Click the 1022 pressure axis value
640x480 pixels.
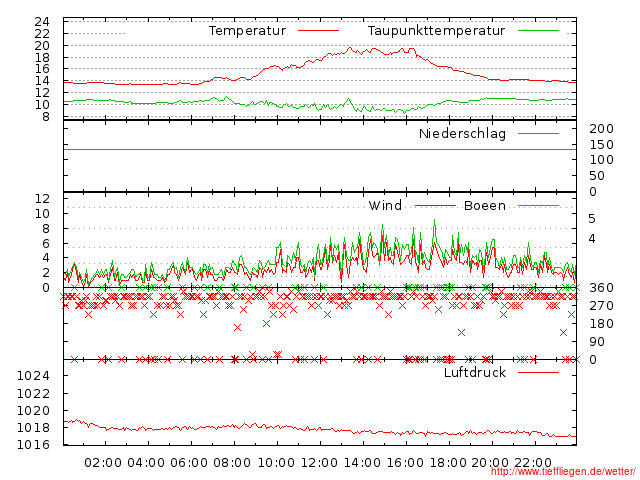[x=33, y=393]
